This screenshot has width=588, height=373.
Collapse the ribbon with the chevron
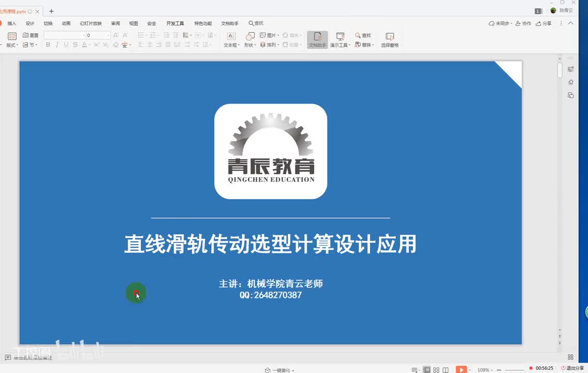point(571,23)
